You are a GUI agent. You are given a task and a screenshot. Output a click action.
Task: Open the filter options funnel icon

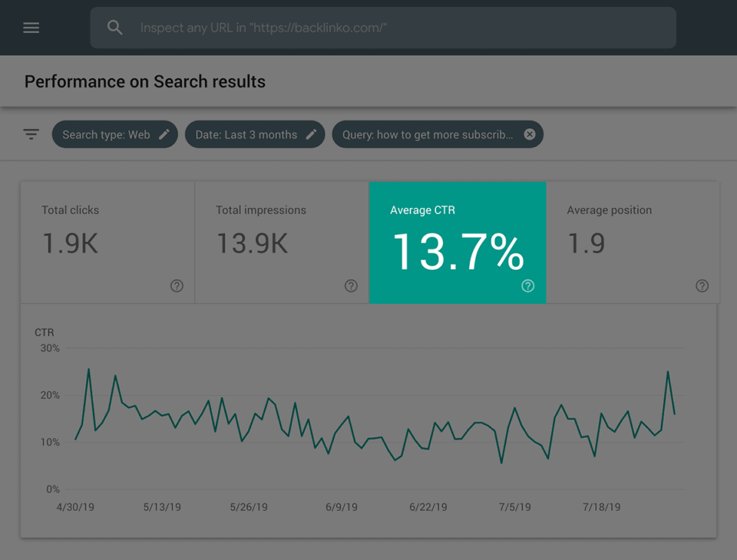(31, 133)
